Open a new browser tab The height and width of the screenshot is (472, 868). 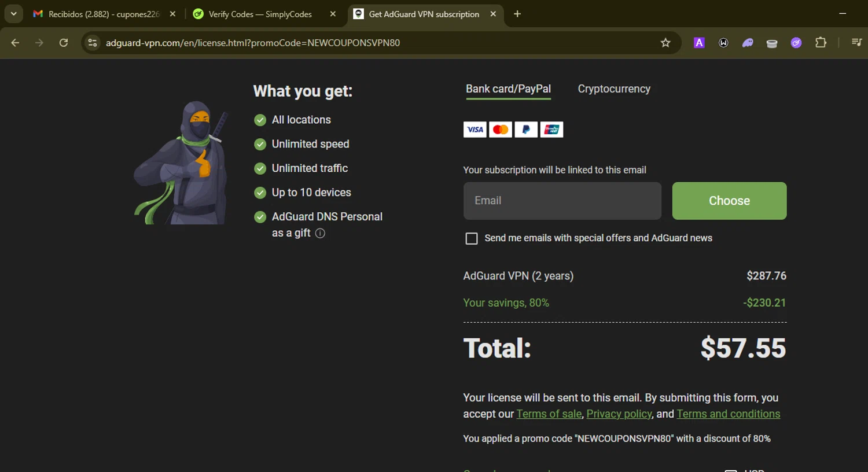(x=517, y=14)
